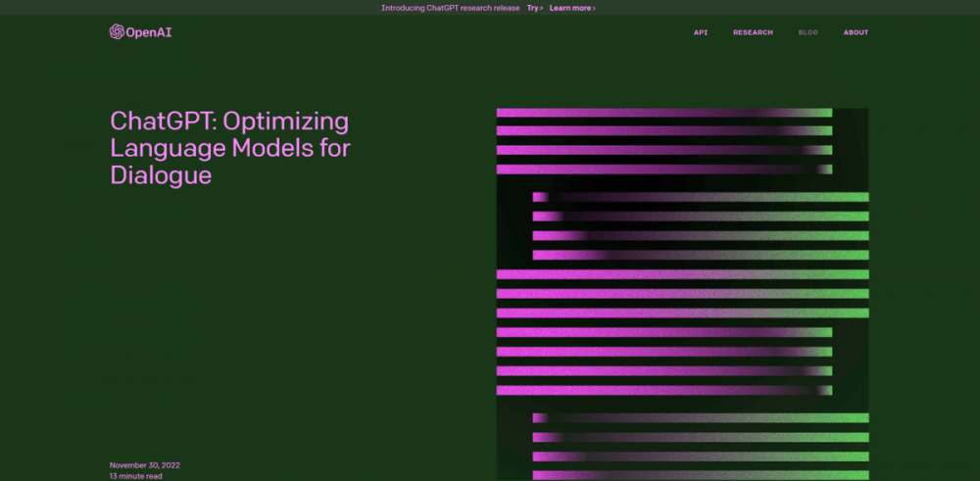980x481 pixels.
Task: Click the ChatGPT article headline
Action: click(230, 148)
